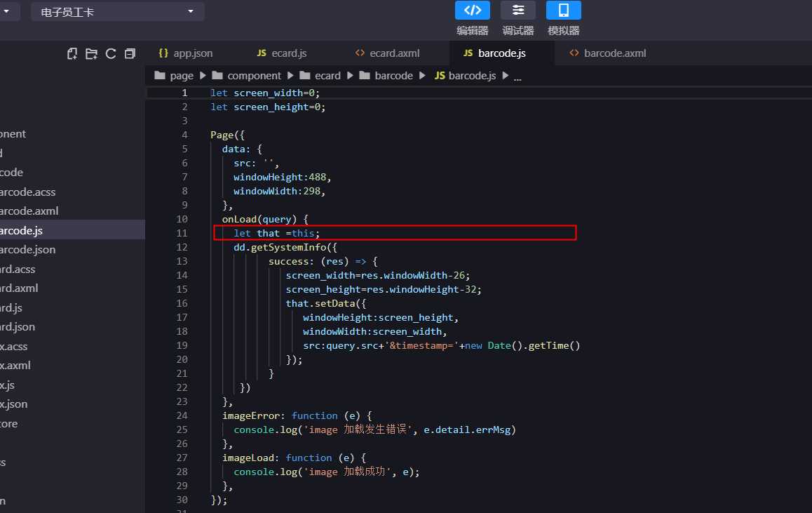Click the 'that.setData({' code line
Image resolution: width=812 pixels, height=513 pixels.
[x=326, y=303]
